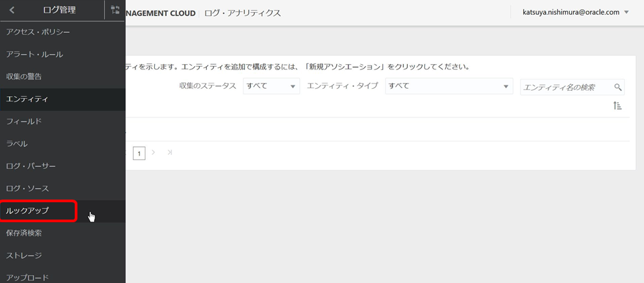Screen dimensions: 644x283
Task: Go to next page arrow
Action: (x=153, y=152)
